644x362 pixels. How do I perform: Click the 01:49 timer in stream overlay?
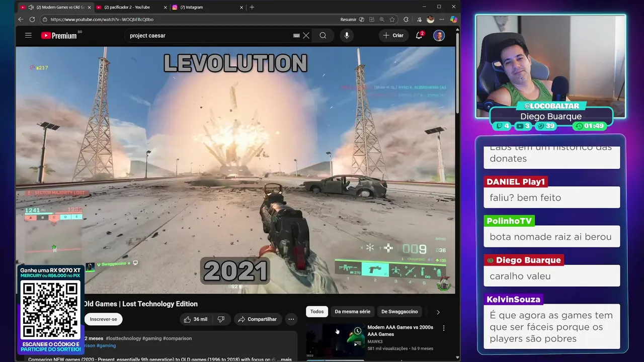pyautogui.click(x=590, y=126)
